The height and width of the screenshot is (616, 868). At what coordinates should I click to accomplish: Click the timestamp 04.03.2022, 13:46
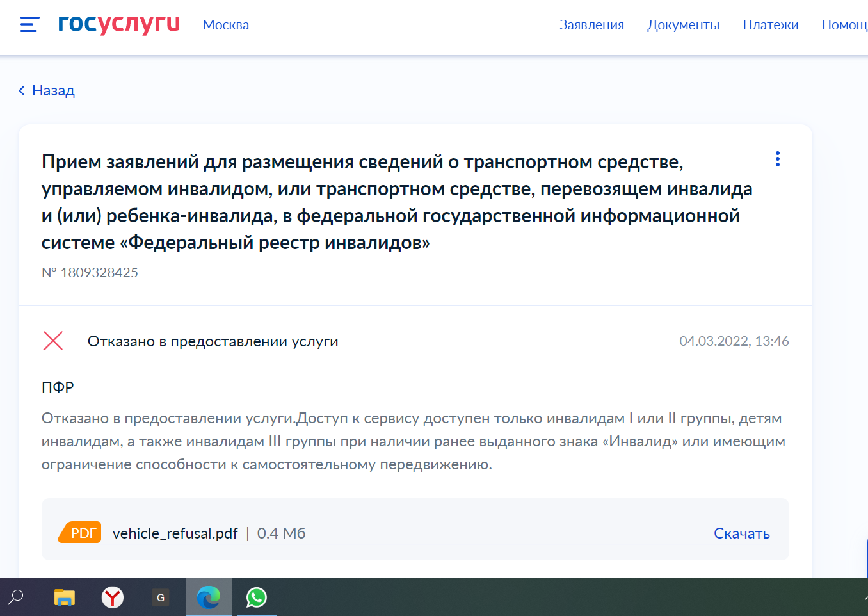tap(734, 341)
